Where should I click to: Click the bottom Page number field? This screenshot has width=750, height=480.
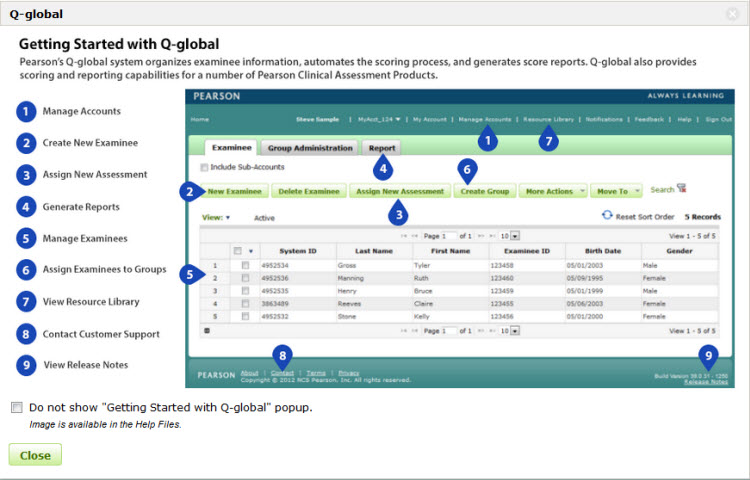tap(449, 331)
